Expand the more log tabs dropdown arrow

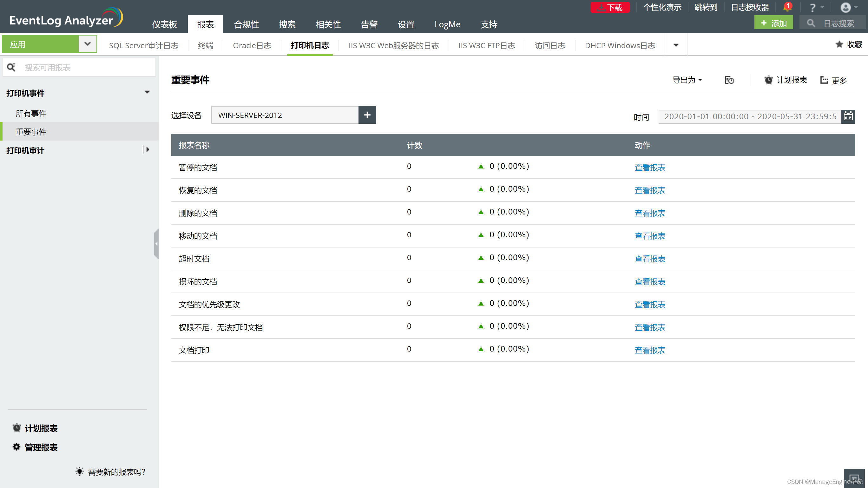[x=676, y=45]
